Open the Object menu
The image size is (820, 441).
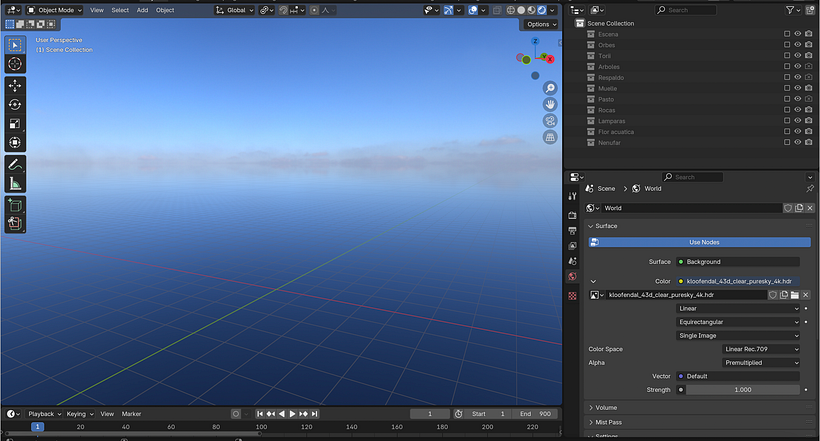point(165,10)
